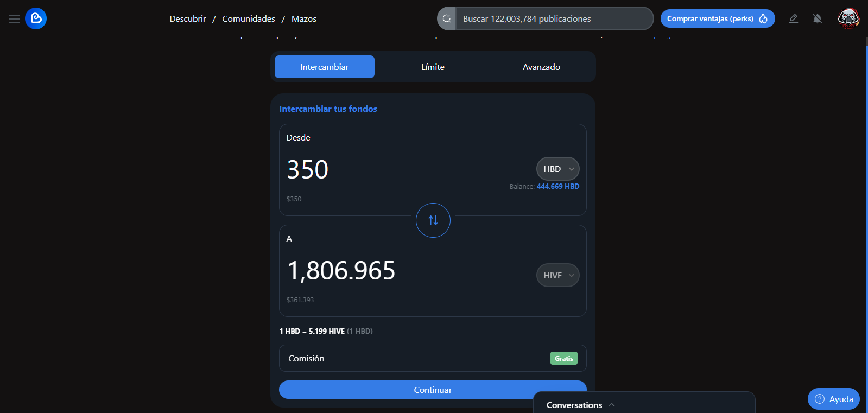Click Comprar ventajas (perks) button

tap(718, 18)
